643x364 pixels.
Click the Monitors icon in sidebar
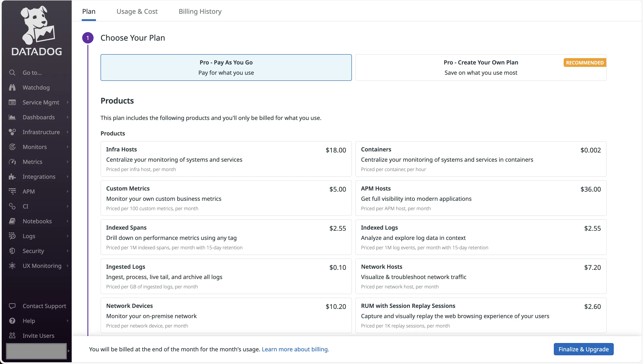click(x=12, y=147)
